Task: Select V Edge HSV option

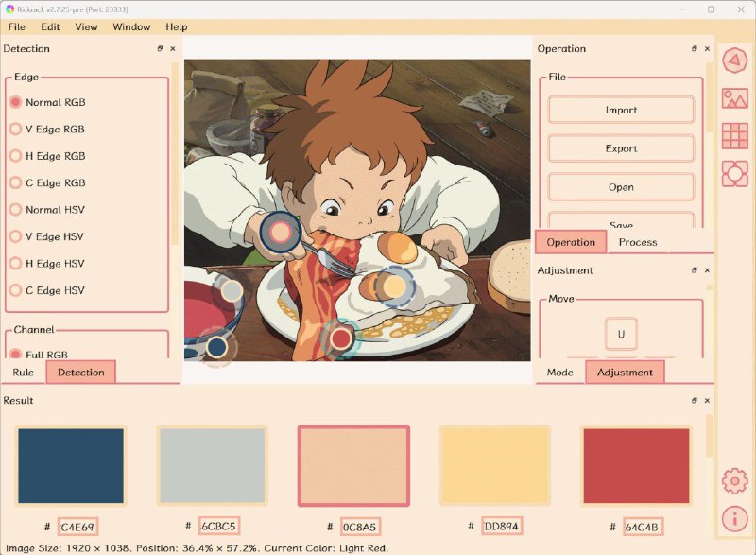Action: click(x=46, y=236)
